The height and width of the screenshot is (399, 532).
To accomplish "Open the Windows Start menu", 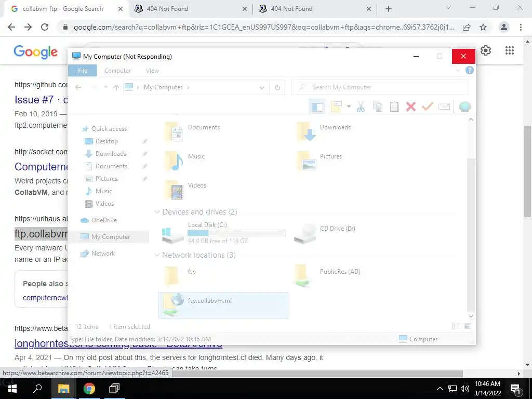I will click(12, 389).
